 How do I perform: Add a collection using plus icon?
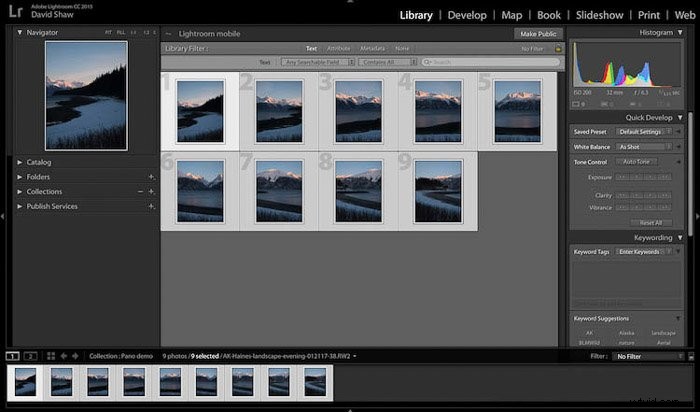[x=151, y=191]
